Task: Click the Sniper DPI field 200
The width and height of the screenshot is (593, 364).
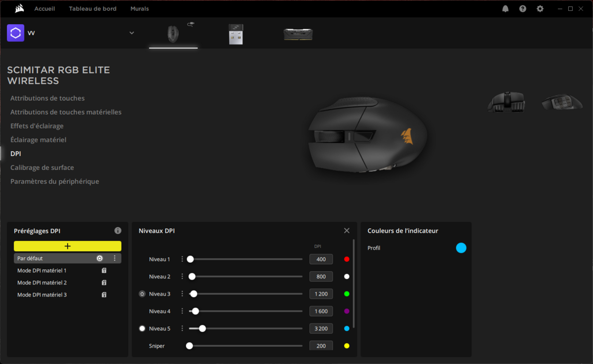Action: click(x=321, y=346)
